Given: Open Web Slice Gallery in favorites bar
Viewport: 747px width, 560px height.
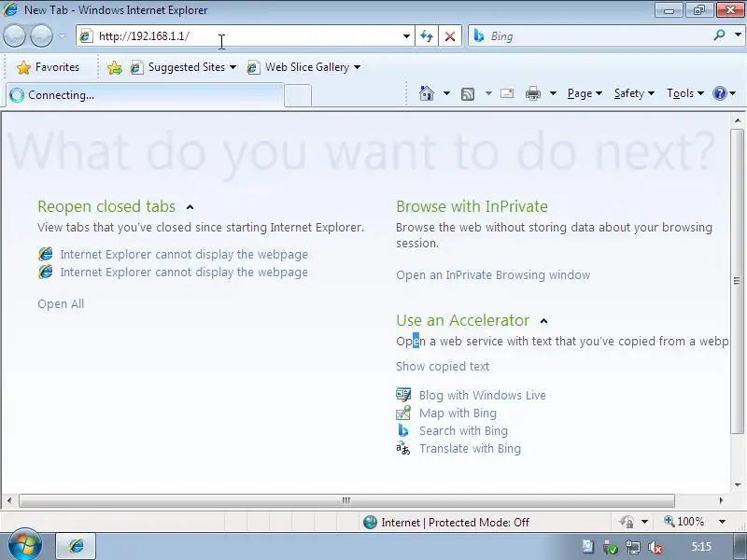Looking at the screenshot, I should (x=303, y=67).
